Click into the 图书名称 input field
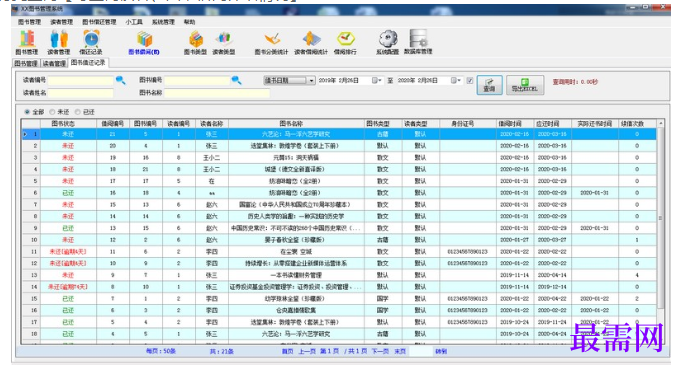 coord(217,93)
